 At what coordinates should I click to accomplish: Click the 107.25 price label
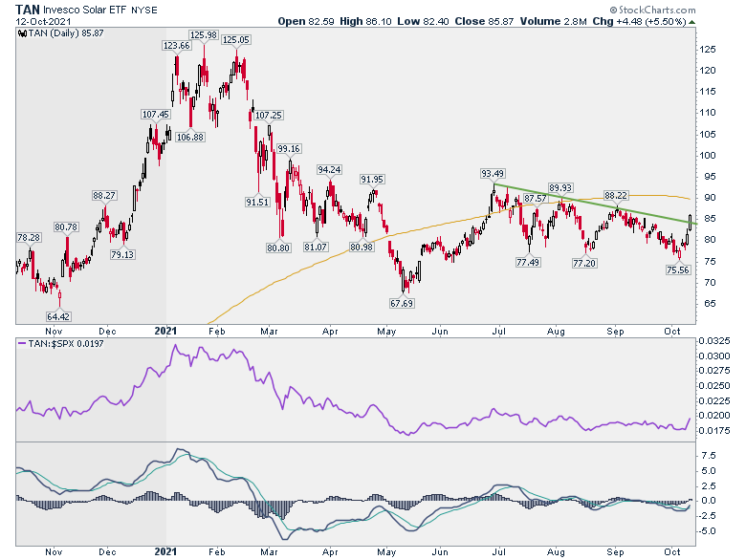pyautogui.click(x=269, y=115)
